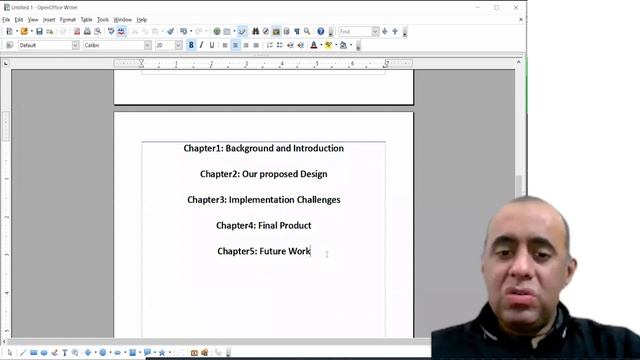Viewport: 640px width, 360px height.
Task: Click Find Previous up arrow
Action: (395, 31)
